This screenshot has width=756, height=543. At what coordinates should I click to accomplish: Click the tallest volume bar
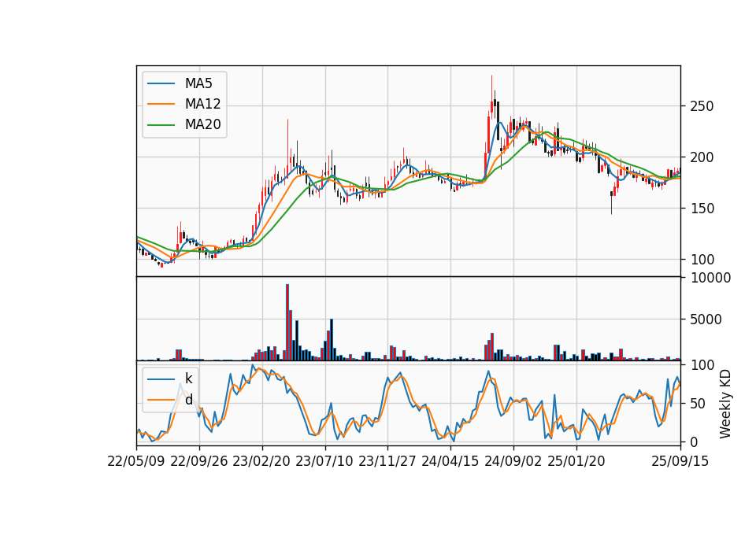[x=287, y=323]
